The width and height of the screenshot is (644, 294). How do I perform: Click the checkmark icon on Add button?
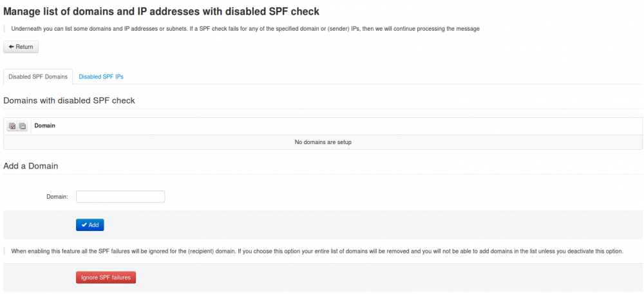[x=84, y=225]
